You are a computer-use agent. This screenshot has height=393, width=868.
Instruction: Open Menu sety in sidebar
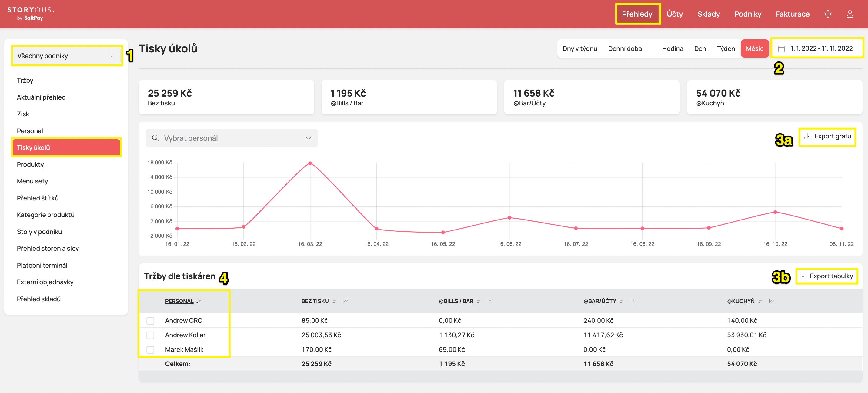(32, 181)
